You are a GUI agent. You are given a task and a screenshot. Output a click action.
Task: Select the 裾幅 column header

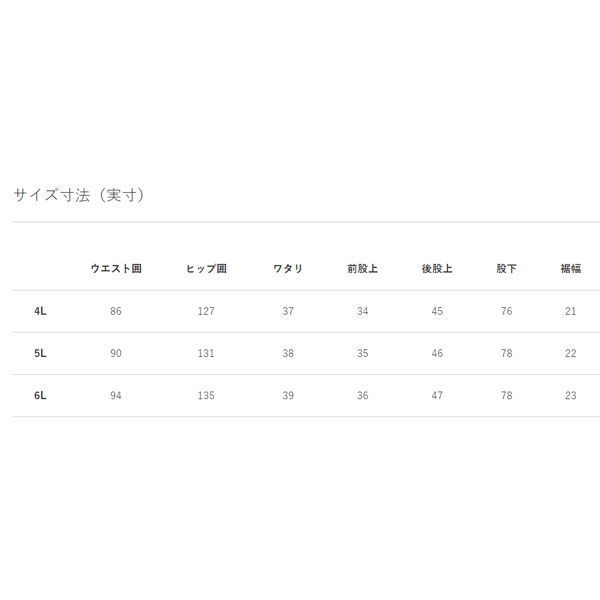[570, 269]
